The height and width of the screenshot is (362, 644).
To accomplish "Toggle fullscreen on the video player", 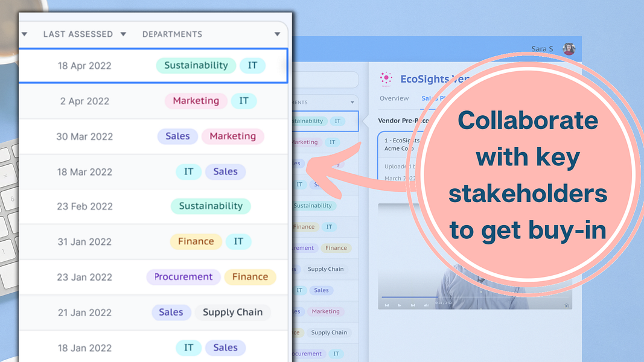I will pyautogui.click(x=566, y=305).
